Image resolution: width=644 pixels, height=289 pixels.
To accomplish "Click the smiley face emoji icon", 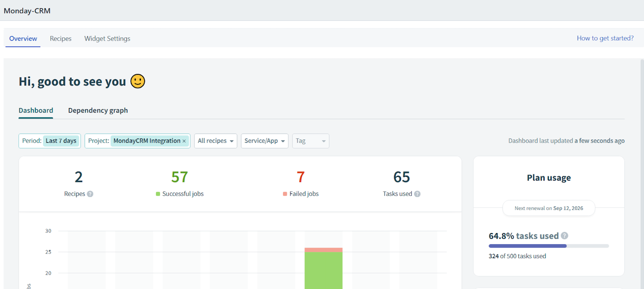I will tap(138, 81).
